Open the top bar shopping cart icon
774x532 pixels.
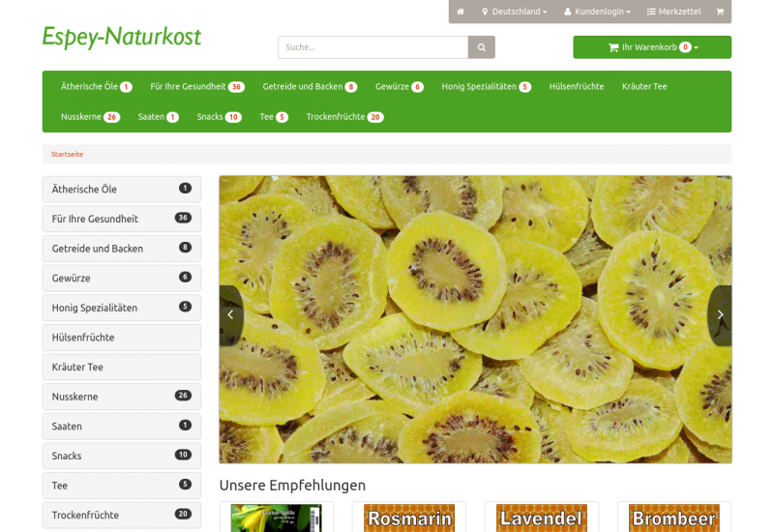719,12
